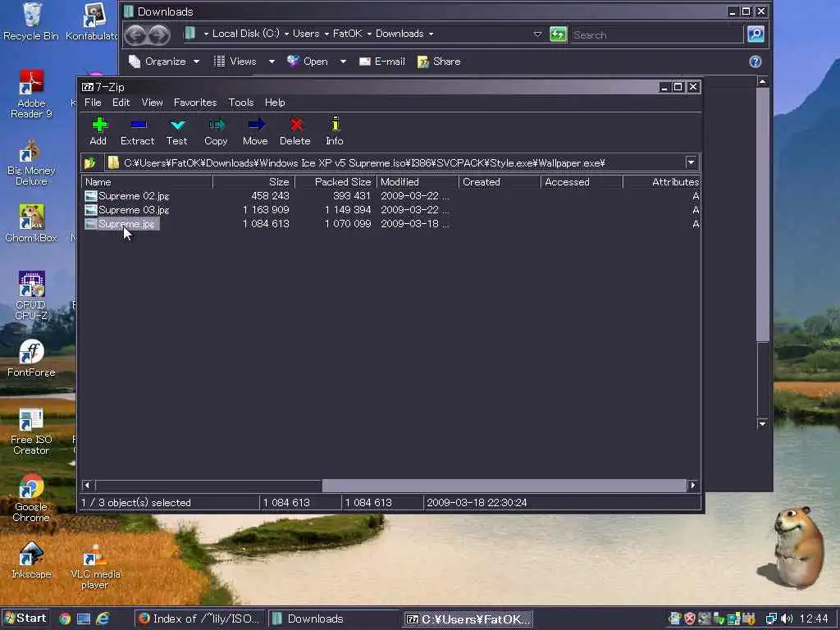The width and height of the screenshot is (840, 630).
Task: Switch to Downloads taskbar button
Action: pos(333,619)
